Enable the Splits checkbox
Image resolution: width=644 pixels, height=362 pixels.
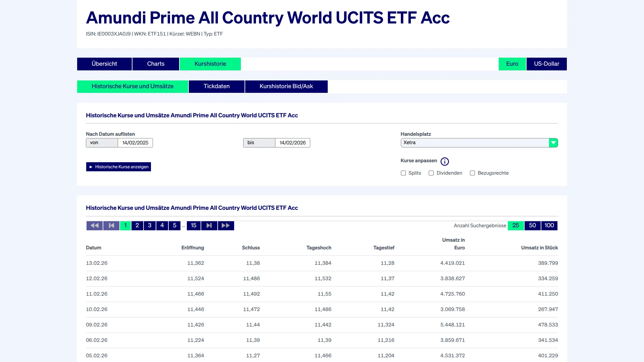(x=403, y=173)
